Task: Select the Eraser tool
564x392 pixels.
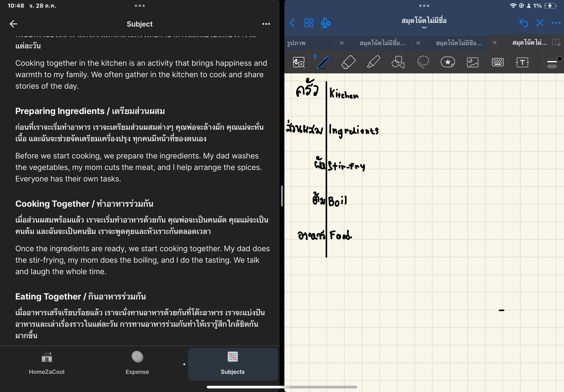Action: coord(348,62)
